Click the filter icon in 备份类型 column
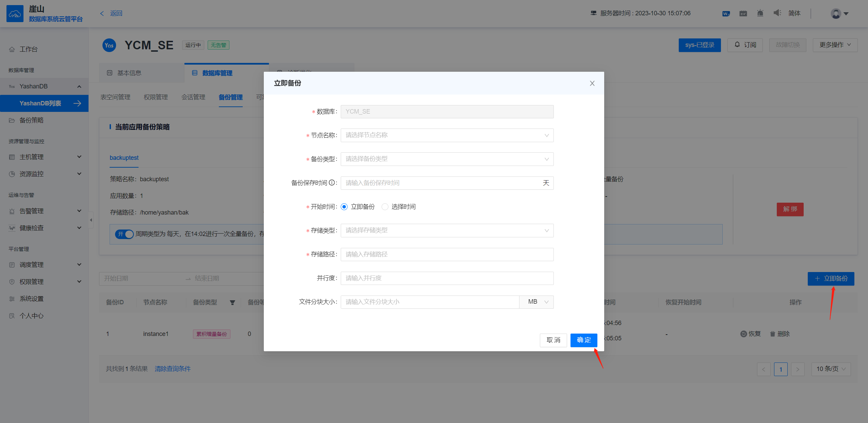This screenshot has width=868, height=423. tap(232, 302)
